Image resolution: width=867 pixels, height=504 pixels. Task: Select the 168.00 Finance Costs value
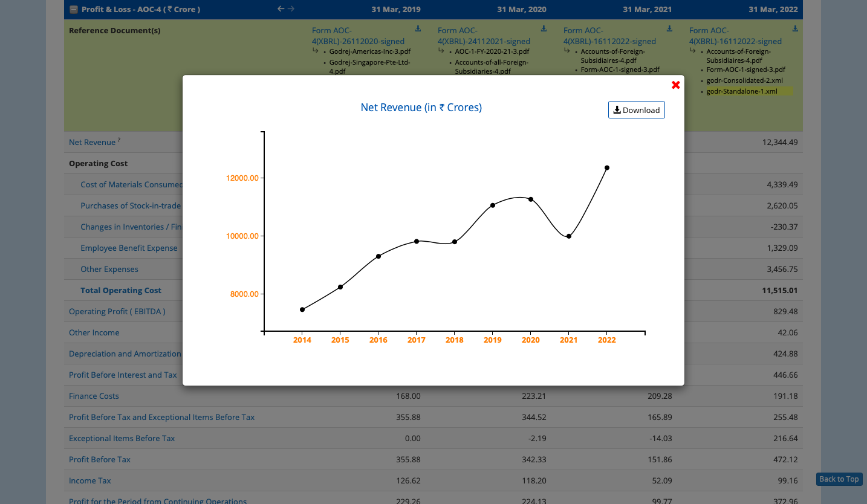[x=408, y=396]
